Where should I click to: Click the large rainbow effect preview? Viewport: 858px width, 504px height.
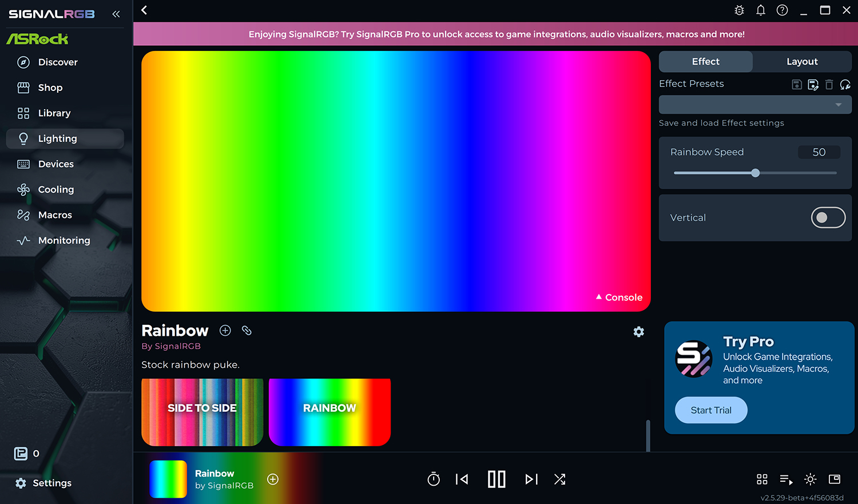click(396, 181)
